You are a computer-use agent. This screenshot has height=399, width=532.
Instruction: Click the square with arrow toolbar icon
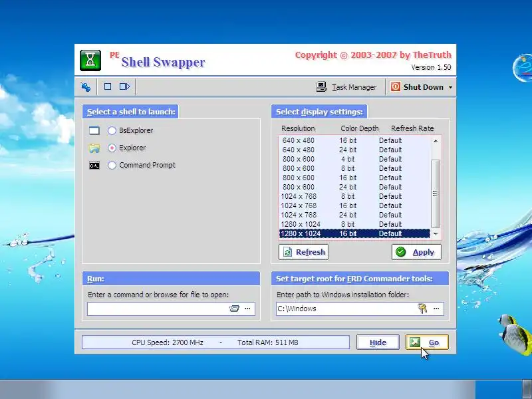(x=124, y=86)
